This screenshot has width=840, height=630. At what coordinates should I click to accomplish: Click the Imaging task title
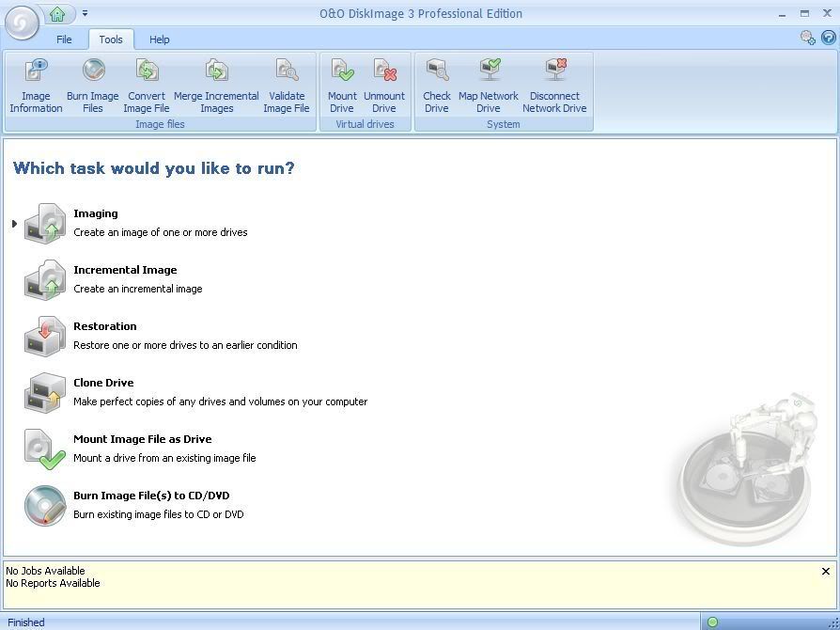95,213
